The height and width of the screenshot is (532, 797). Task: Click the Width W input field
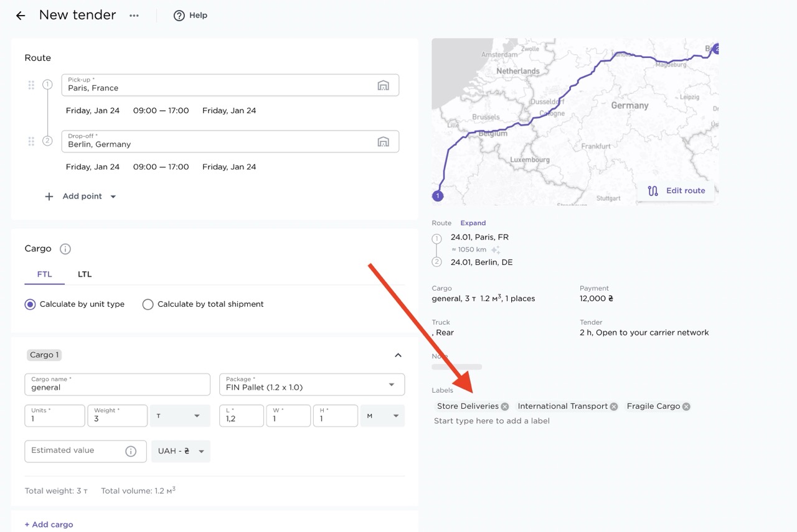click(x=288, y=416)
